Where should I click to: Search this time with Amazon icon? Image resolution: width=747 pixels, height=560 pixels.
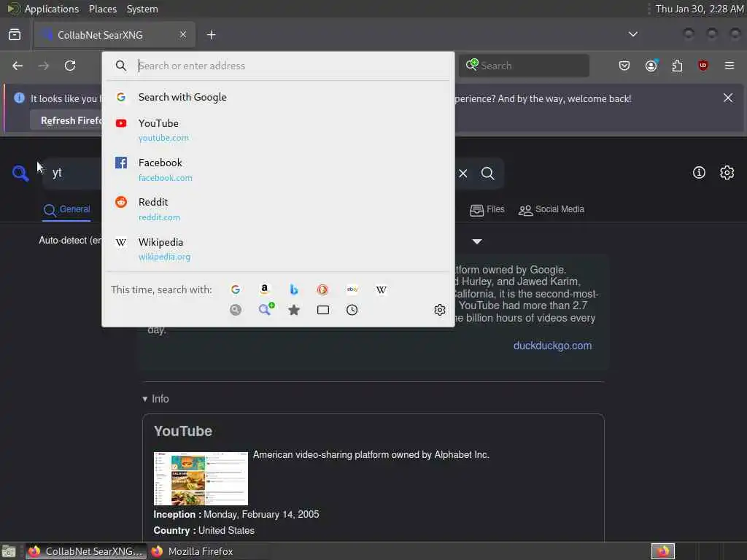click(x=264, y=289)
